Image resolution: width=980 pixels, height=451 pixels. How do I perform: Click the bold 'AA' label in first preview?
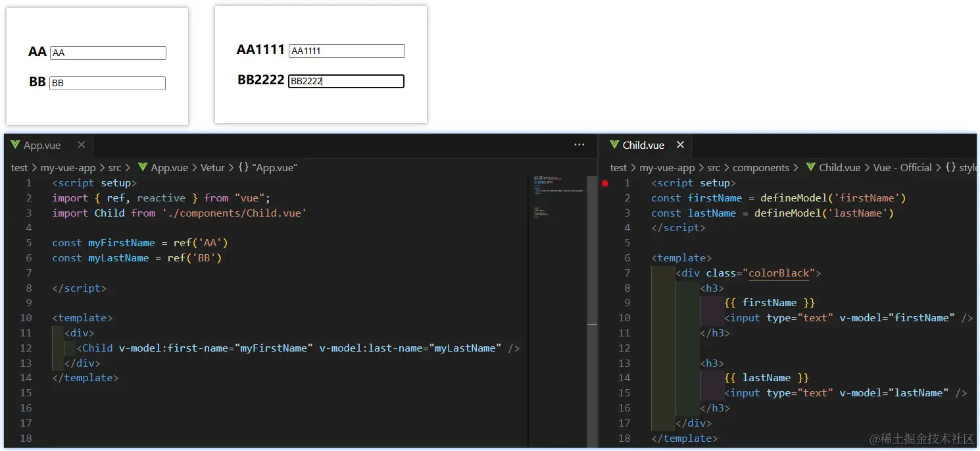click(x=37, y=52)
